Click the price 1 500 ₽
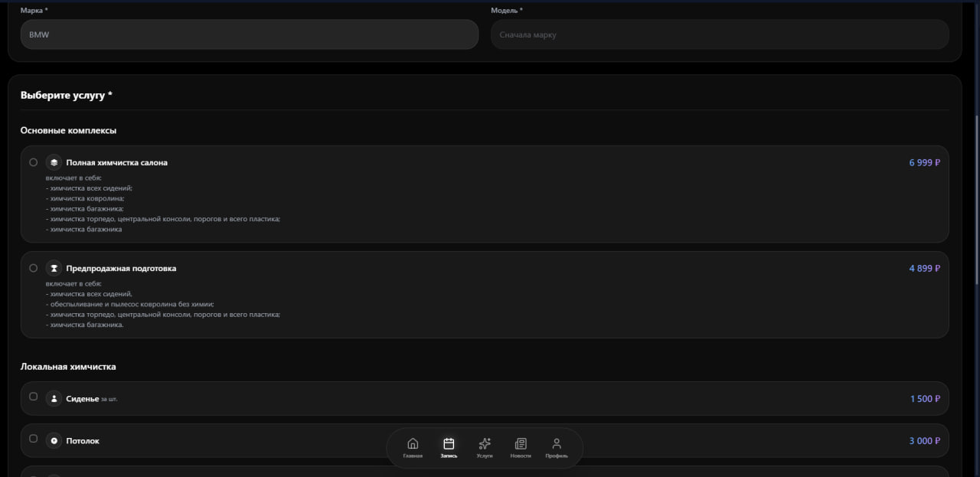 pyautogui.click(x=926, y=399)
